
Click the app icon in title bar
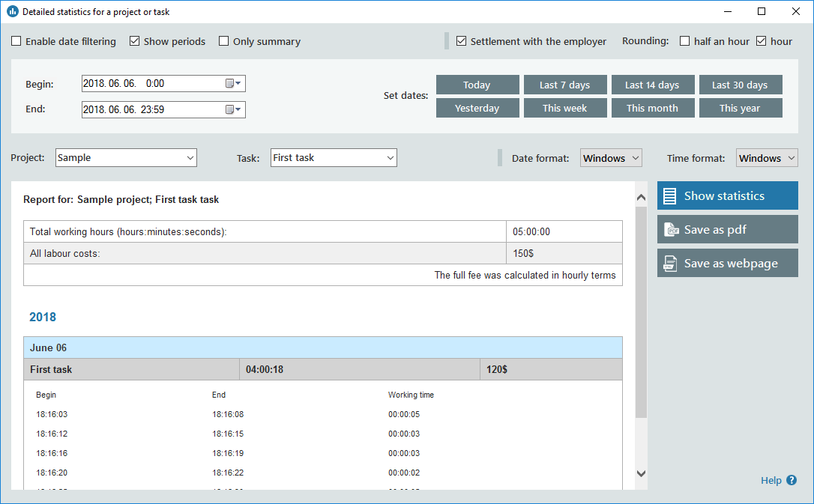(12, 12)
